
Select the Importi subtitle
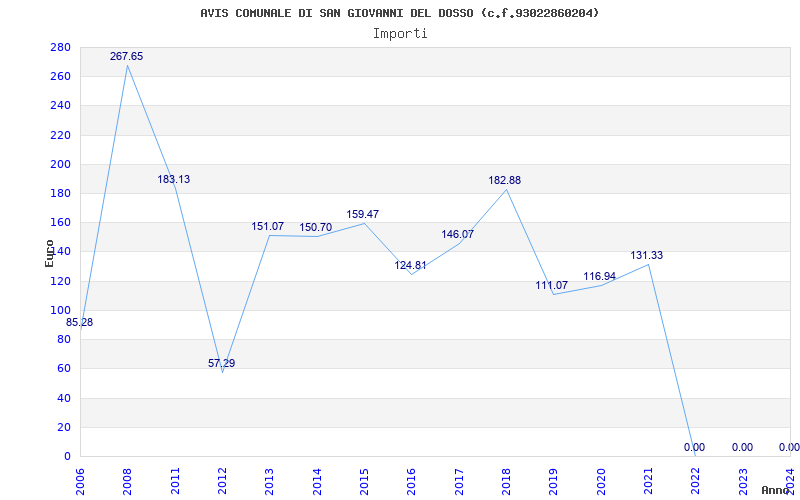click(400, 34)
